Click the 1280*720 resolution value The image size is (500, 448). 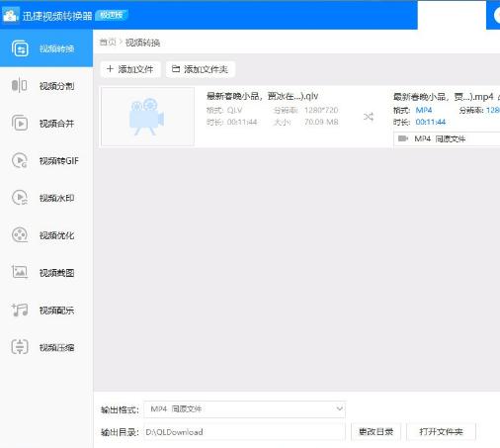321,110
